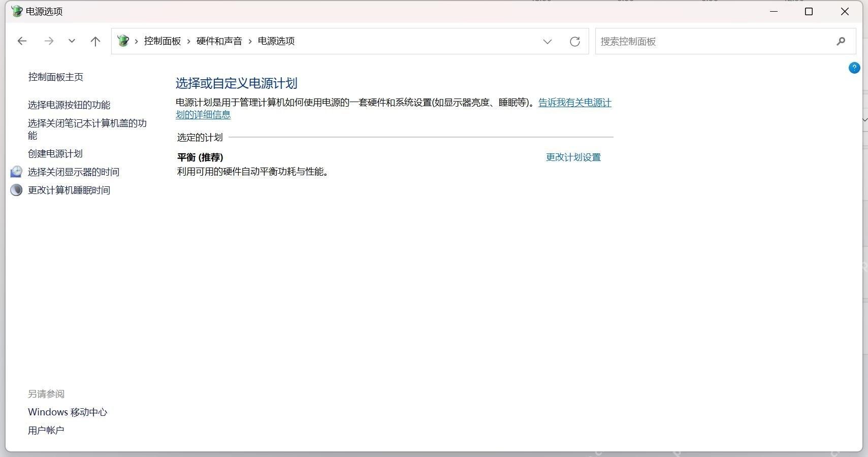Screen dimensions: 868x457
Task: Select 硬件和声音 in the breadcrumb path
Action: [219, 41]
